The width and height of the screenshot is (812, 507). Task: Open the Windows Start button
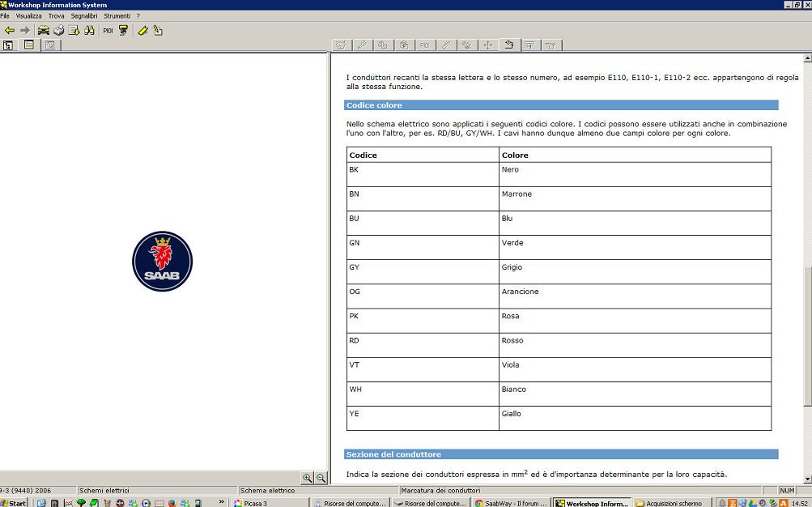point(14,503)
